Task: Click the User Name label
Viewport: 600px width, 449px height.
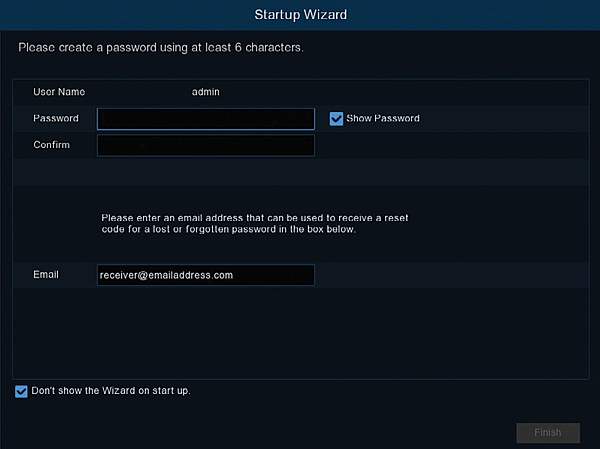Action: pos(59,92)
